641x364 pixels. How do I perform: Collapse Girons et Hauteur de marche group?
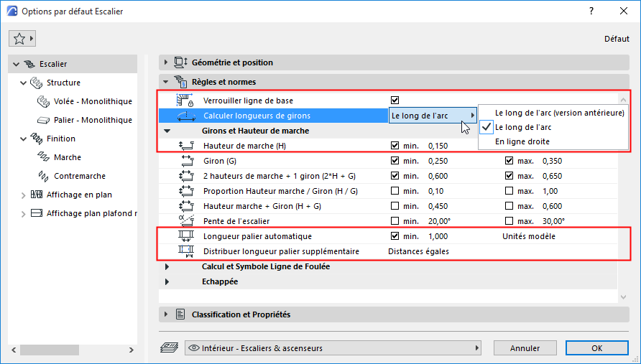point(167,131)
